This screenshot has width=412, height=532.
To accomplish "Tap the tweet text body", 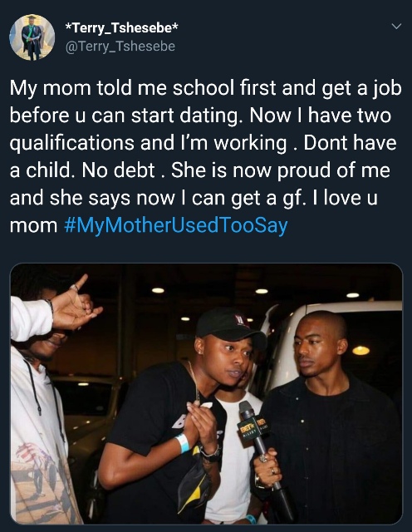I will point(205,156).
